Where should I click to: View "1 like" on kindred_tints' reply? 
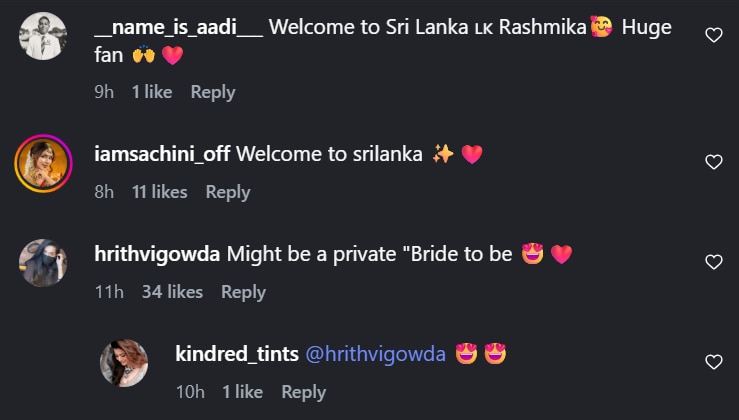coord(244,392)
